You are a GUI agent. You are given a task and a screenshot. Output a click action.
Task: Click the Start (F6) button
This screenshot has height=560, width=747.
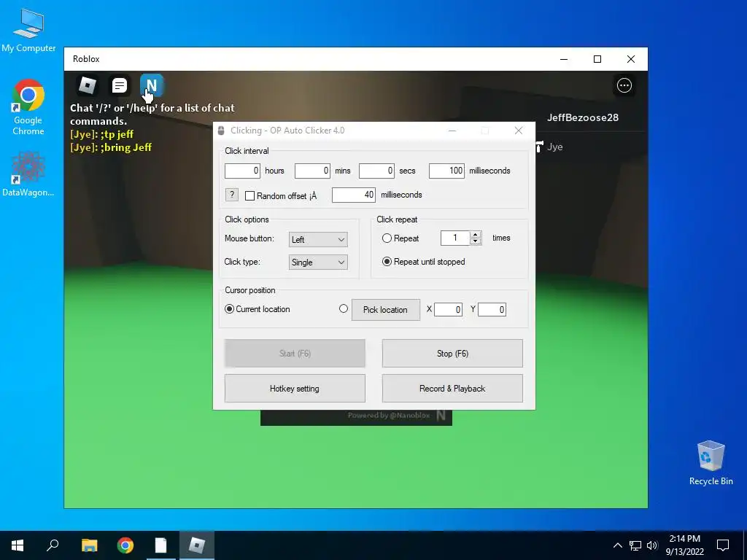pyautogui.click(x=295, y=354)
